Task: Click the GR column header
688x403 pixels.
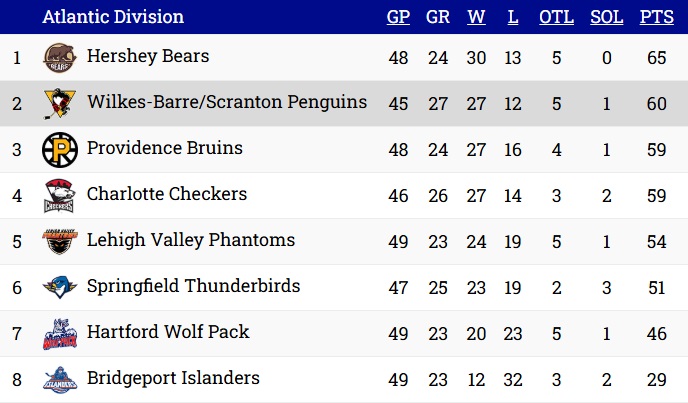Action: tap(437, 17)
